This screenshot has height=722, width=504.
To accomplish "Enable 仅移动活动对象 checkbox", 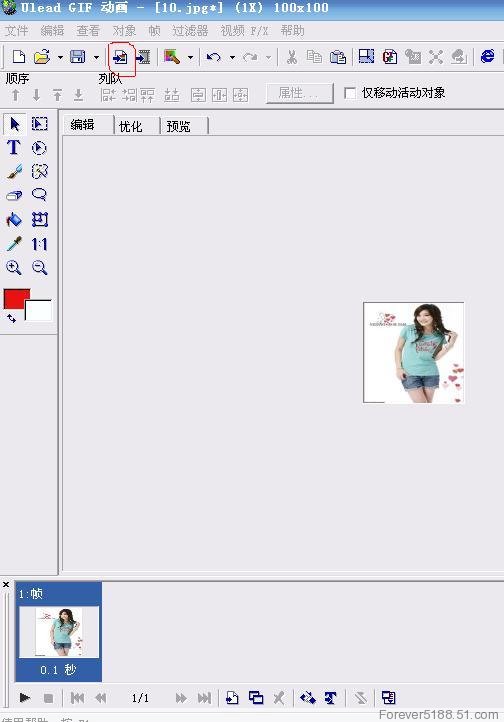I will pyautogui.click(x=350, y=93).
